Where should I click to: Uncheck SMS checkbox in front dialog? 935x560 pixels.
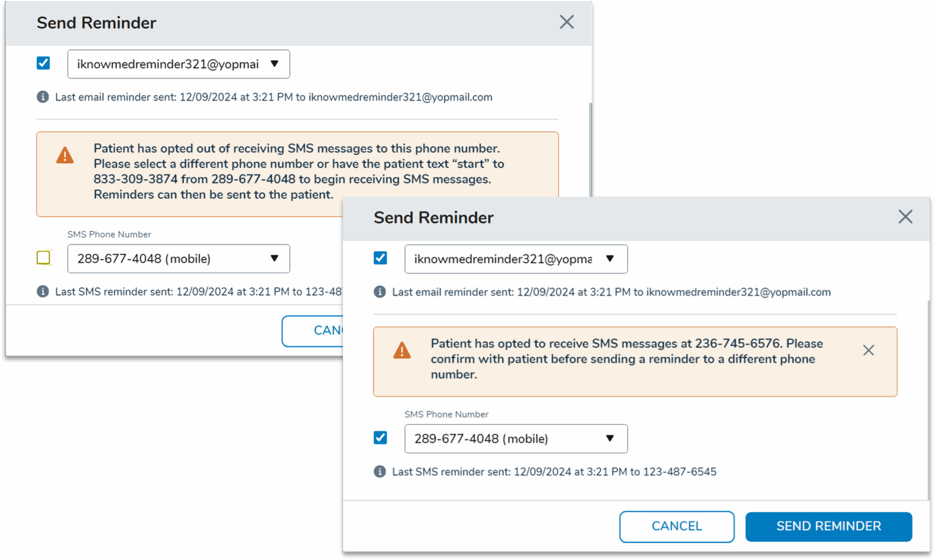[381, 438]
